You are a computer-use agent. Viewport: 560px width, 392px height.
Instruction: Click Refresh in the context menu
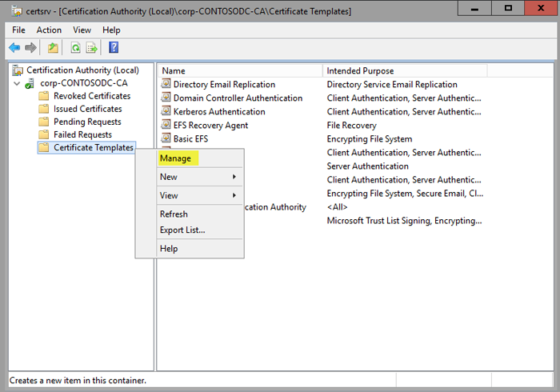(x=174, y=214)
